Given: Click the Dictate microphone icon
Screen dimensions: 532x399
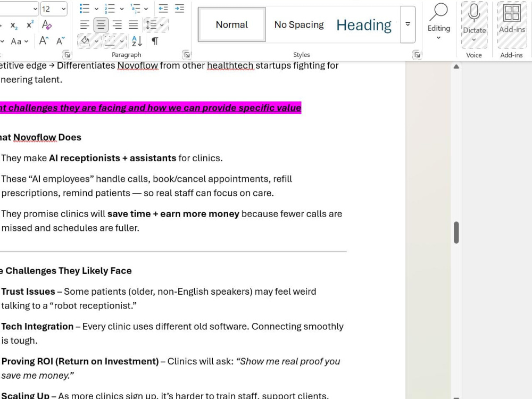Looking at the screenshot, I should pos(474,13).
